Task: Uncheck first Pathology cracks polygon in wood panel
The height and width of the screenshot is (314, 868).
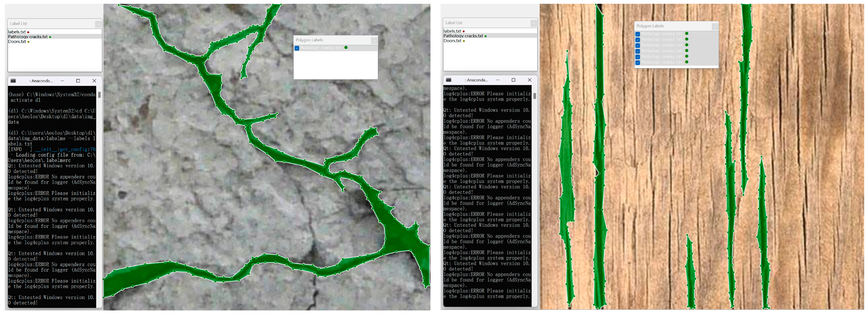Action: click(x=638, y=34)
